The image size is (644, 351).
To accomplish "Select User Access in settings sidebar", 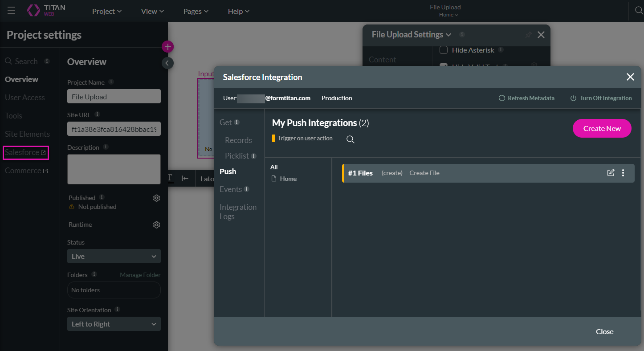I will click(25, 98).
